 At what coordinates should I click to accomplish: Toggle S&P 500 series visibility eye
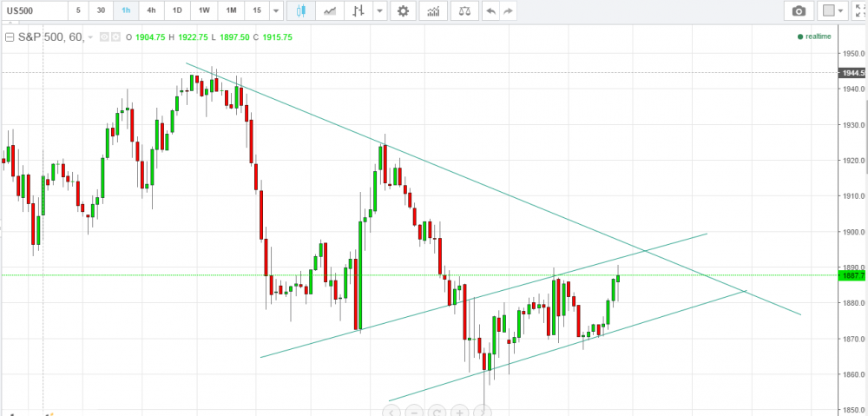click(x=103, y=37)
